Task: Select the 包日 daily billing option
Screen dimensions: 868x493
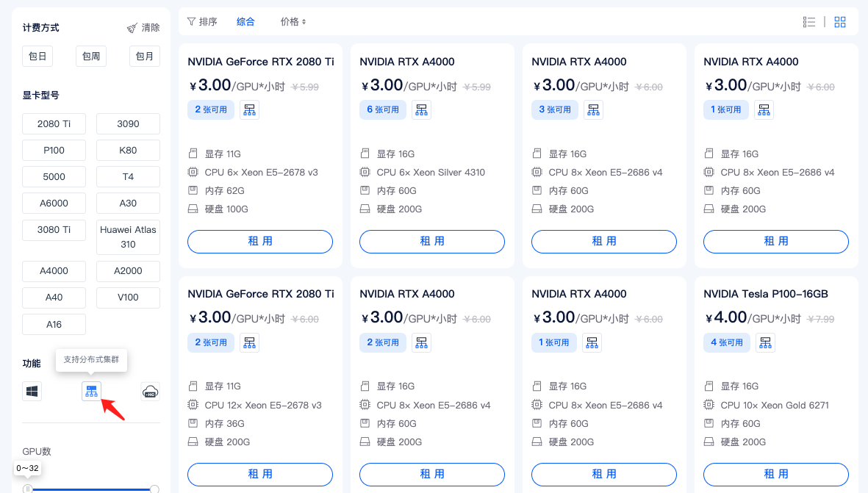Action: click(x=37, y=56)
